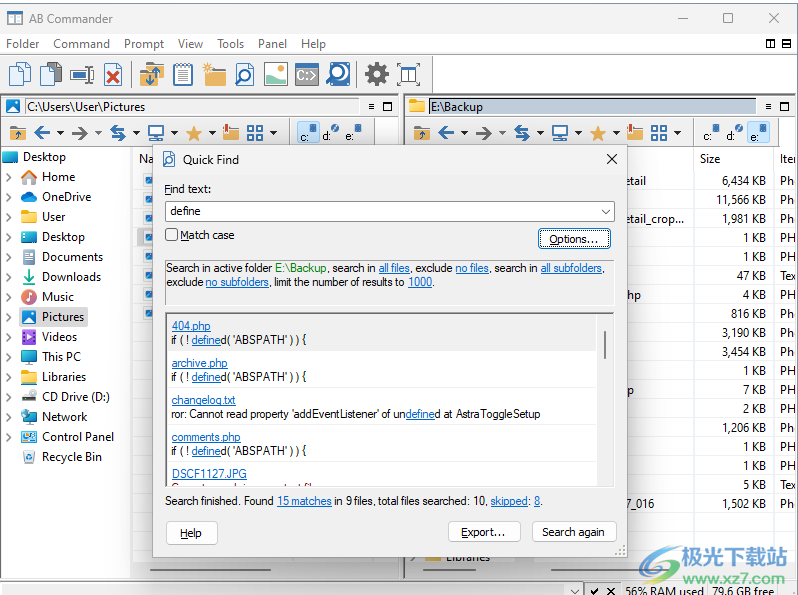Click the 15 matches link
The width and height of the screenshot is (798, 595).
pyautogui.click(x=304, y=501)
